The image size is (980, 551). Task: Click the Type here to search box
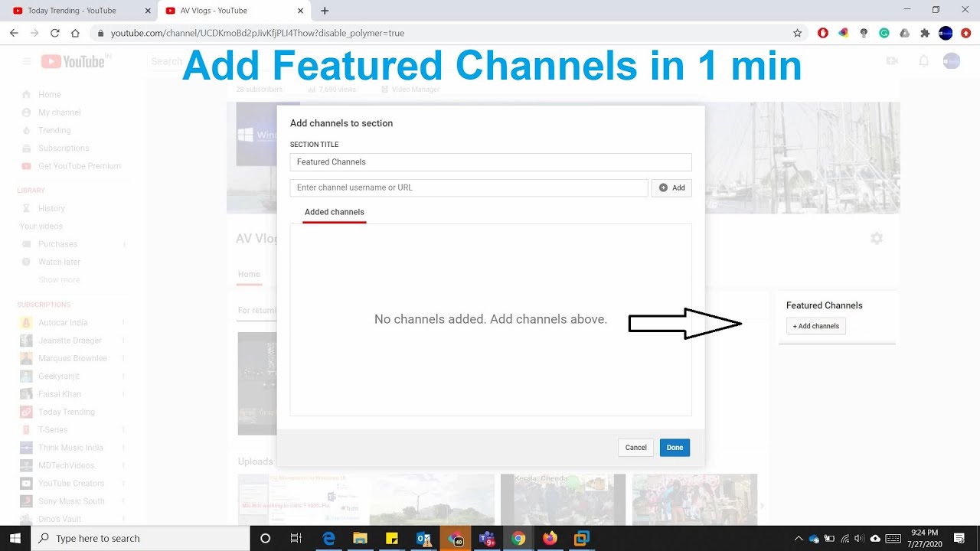tap(140, 538)
